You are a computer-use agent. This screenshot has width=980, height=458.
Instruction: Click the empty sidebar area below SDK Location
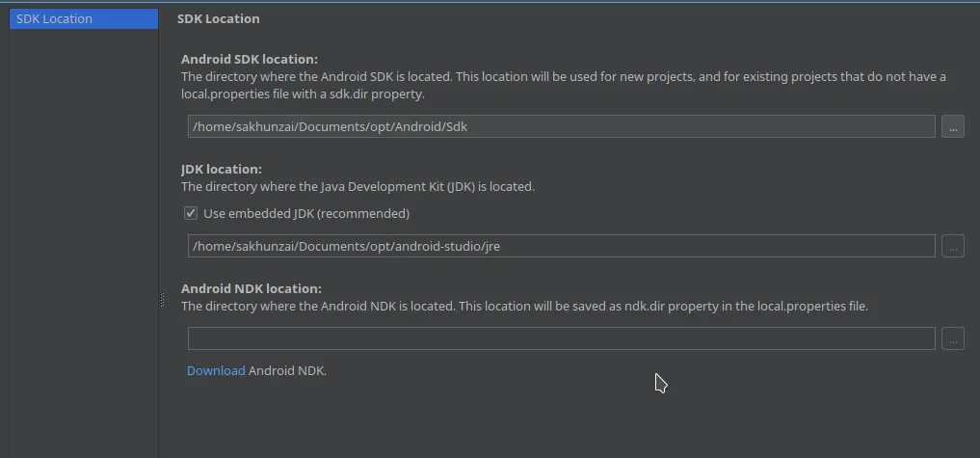tap(83, 241)
